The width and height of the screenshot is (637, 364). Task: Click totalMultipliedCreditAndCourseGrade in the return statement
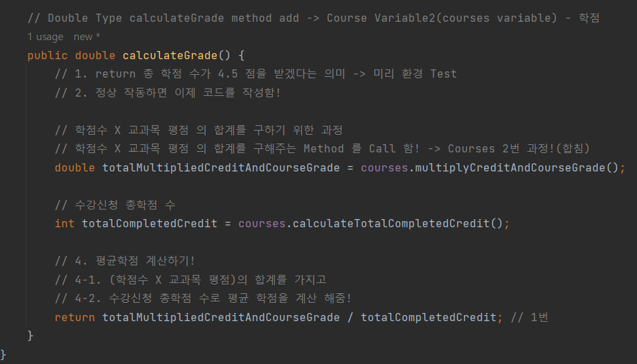[x=220, y=317]
